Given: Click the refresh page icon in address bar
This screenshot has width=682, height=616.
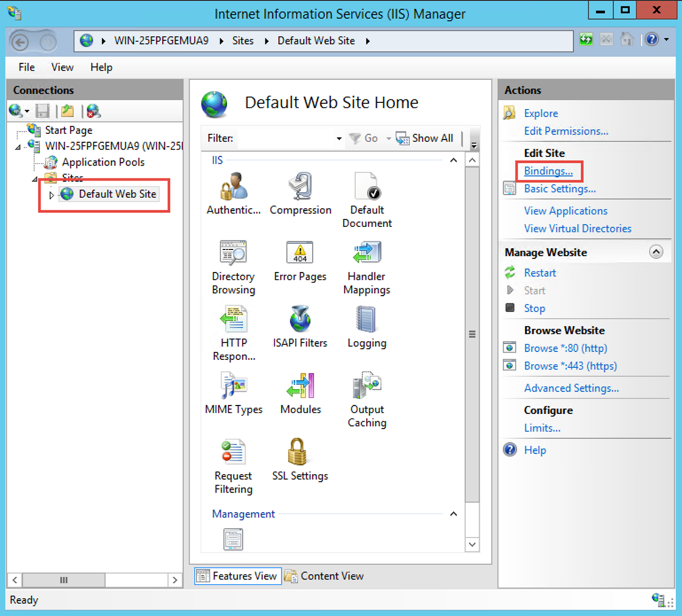Looking at the screenshot, I should pyautogui.click(x=586, y=39).
